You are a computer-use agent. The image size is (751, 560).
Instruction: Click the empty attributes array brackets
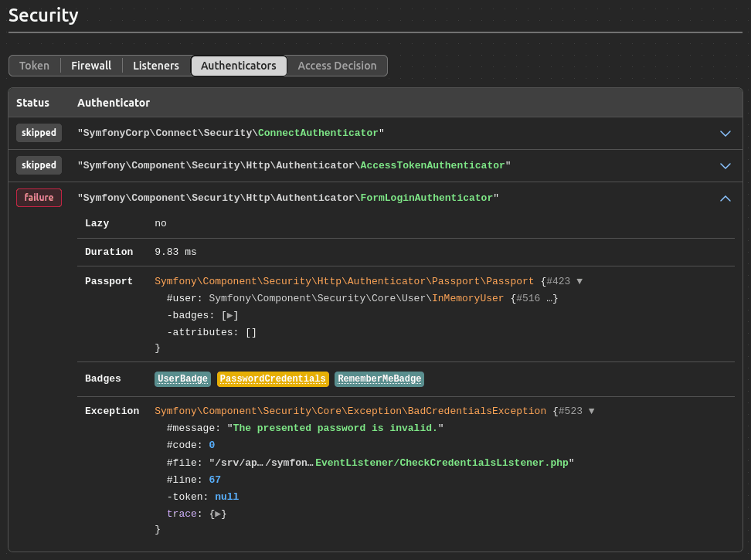pyautogui.click(x=251, y=332)
